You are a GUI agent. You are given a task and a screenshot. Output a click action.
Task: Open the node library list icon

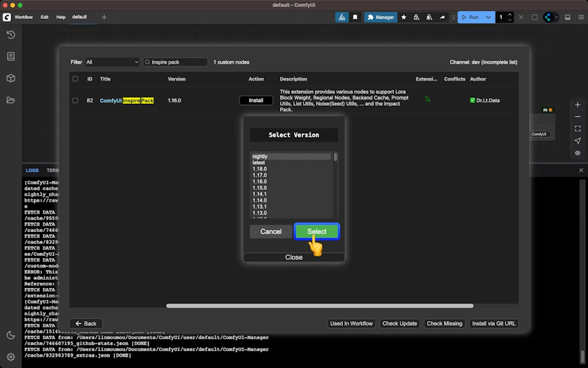10,56
